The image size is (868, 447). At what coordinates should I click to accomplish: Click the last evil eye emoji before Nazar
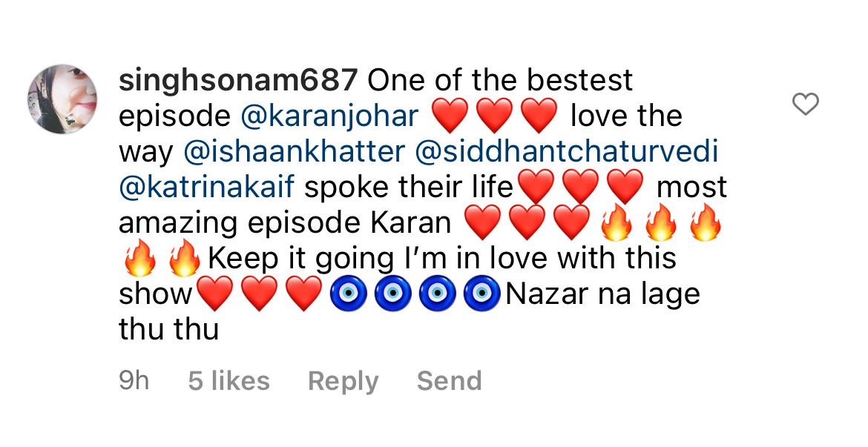482,294
